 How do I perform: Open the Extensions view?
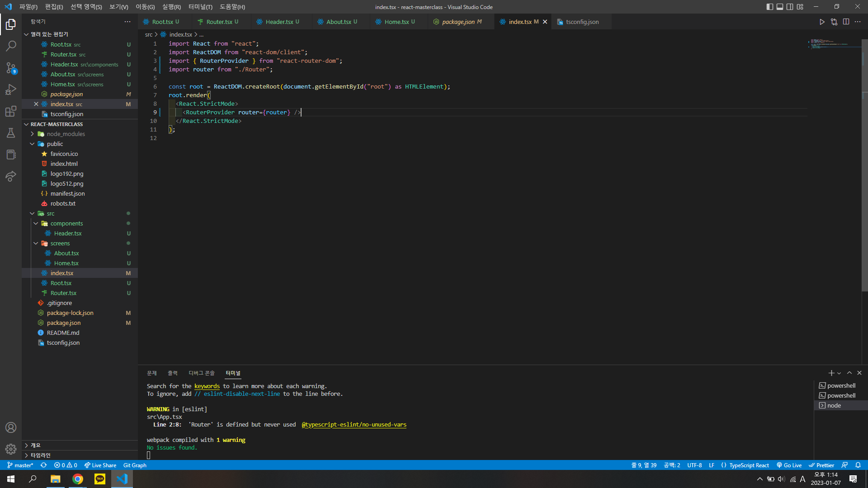coord(11,111)
